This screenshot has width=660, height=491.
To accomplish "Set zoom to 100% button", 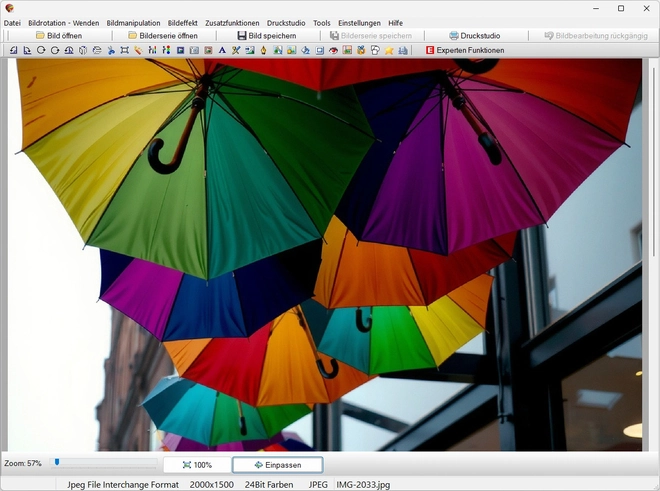I will click(x=197, y=465).
